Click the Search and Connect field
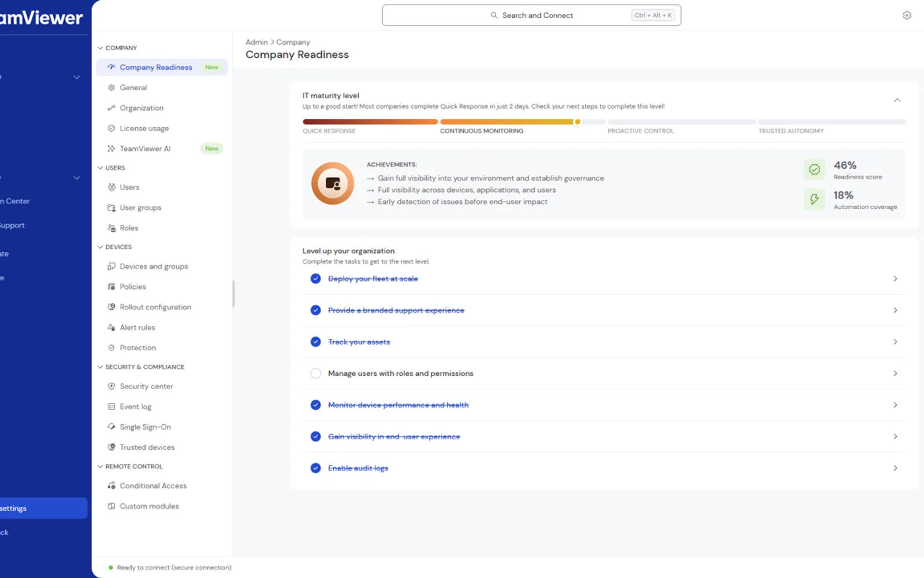Screen dimensions: 924x578 pos(531,16)
